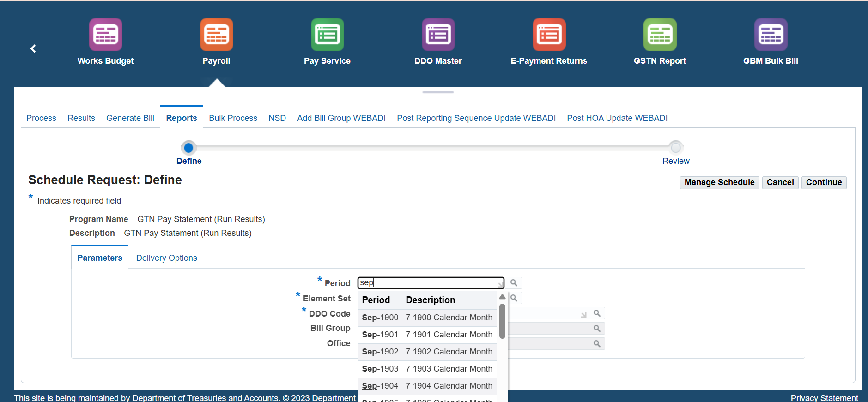Go back with the left arrow chevron

[33, 48]
